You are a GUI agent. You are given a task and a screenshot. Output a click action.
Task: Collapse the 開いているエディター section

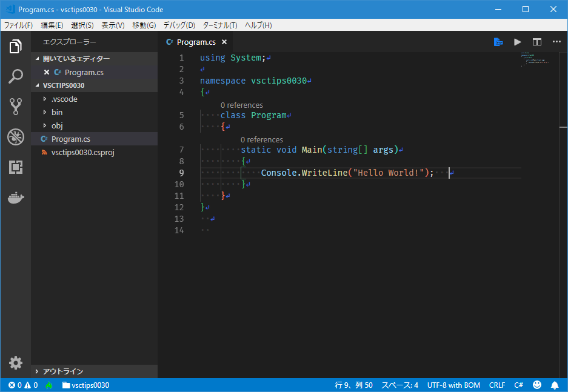[x=76, y=59]
